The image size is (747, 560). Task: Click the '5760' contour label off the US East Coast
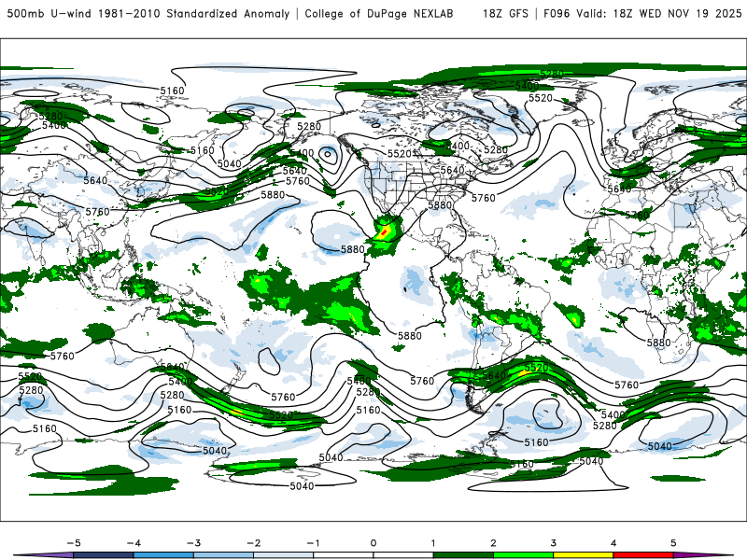[484, 198]
